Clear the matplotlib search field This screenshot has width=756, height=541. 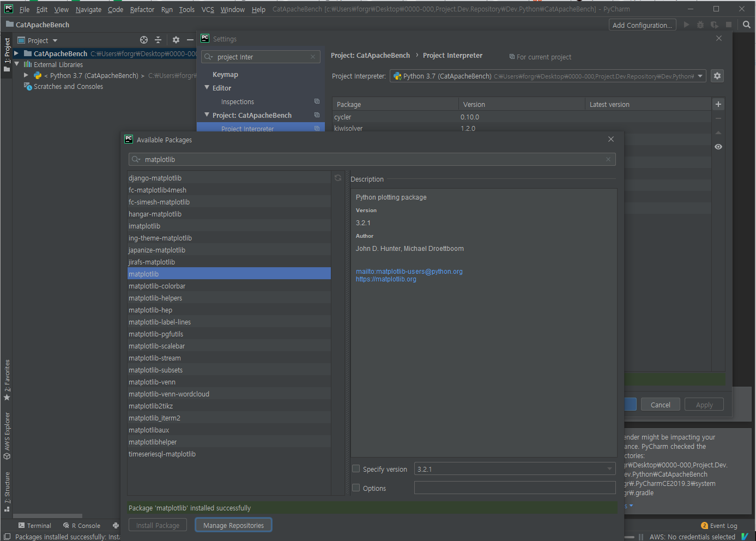608,159
